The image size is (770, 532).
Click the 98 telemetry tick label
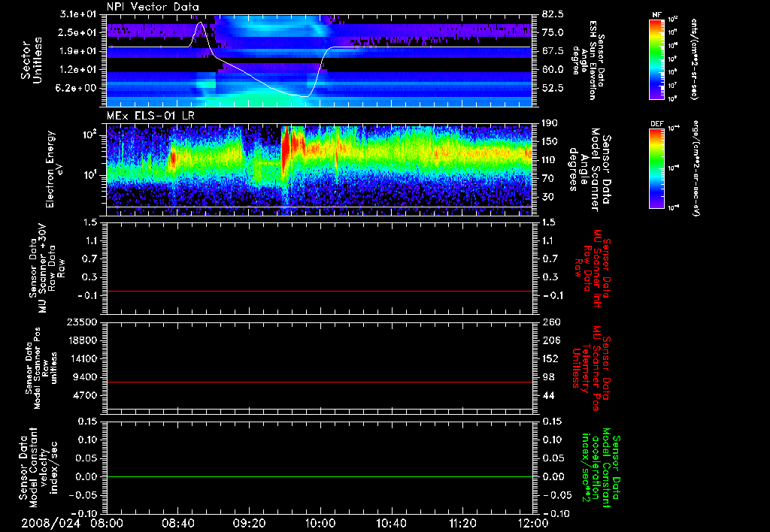tap(548, 377)
